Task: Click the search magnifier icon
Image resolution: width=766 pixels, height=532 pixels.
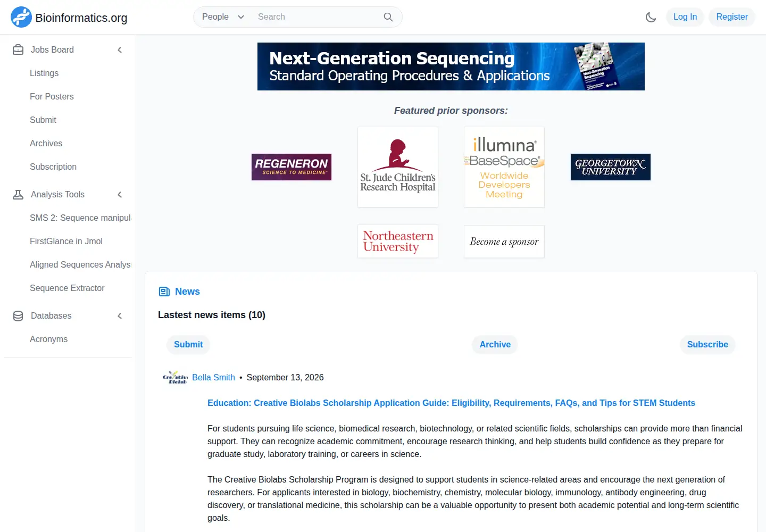Action: pyautogui.click(x=388, y=17)
